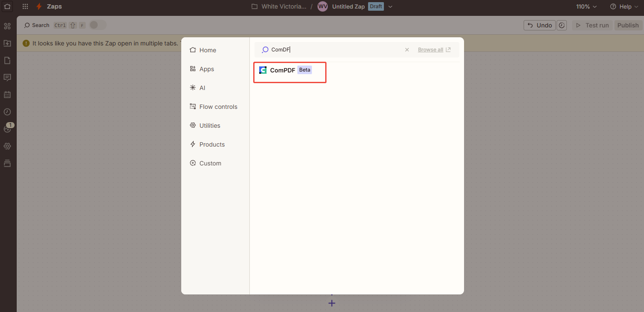The height and width of the screenshot is (312, 644).
Task: Click the Zap history clock icon
Action: tap(7, 111)
